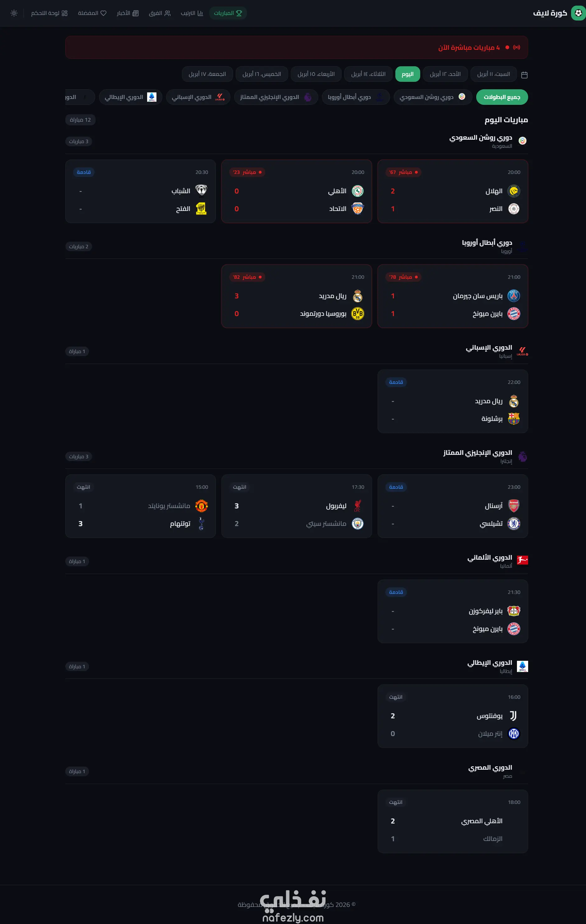
Task: Open the calendar date picker icon
Action: tap(524, 74)
